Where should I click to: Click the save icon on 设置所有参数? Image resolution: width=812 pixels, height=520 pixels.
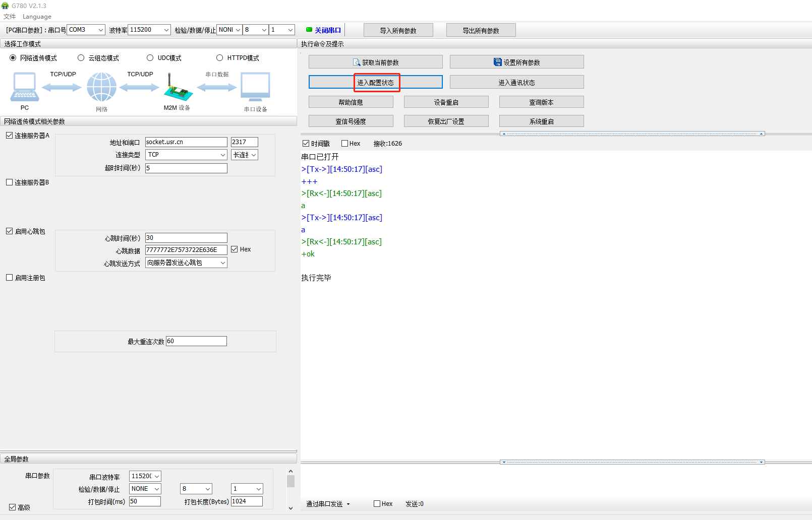(497, 62)
